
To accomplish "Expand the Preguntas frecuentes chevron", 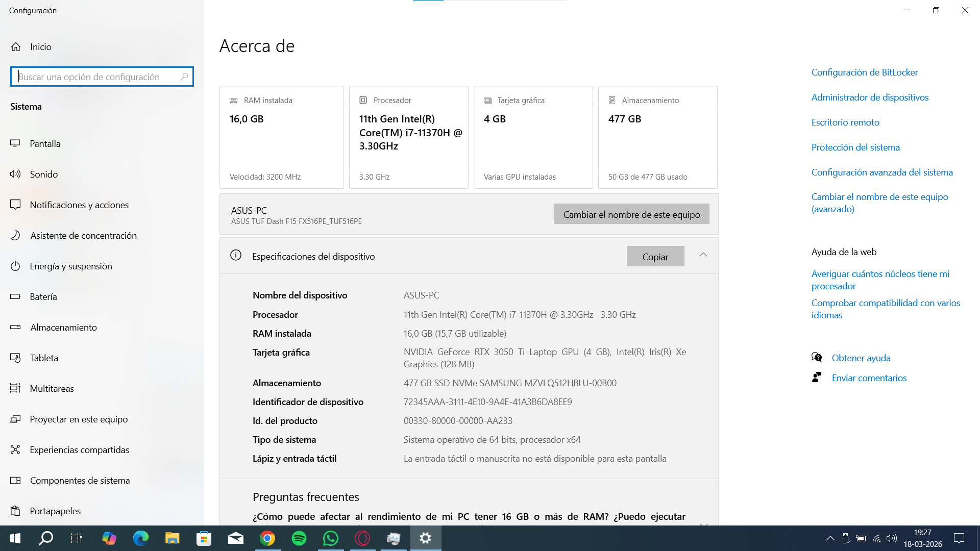I will [x=704, y=524].
